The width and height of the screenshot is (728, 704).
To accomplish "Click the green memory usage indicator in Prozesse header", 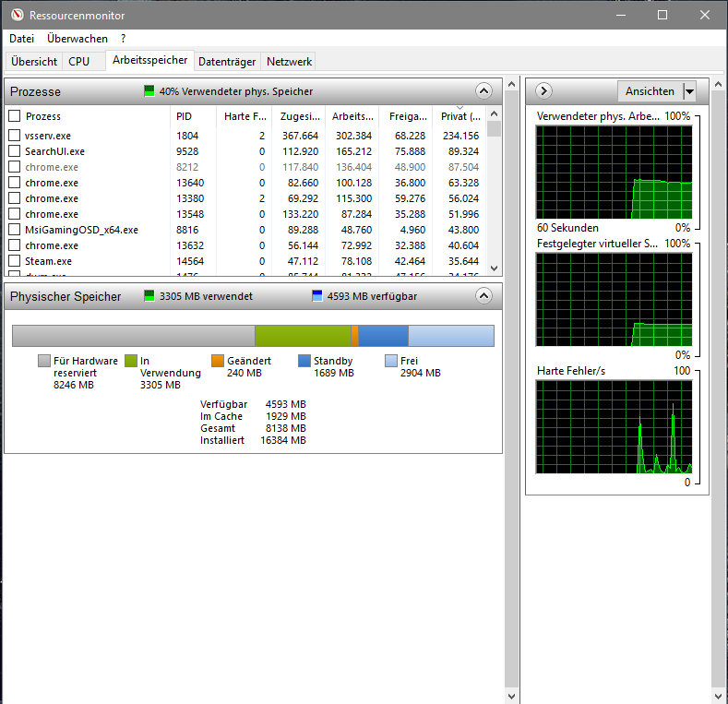I will [149, 91].
